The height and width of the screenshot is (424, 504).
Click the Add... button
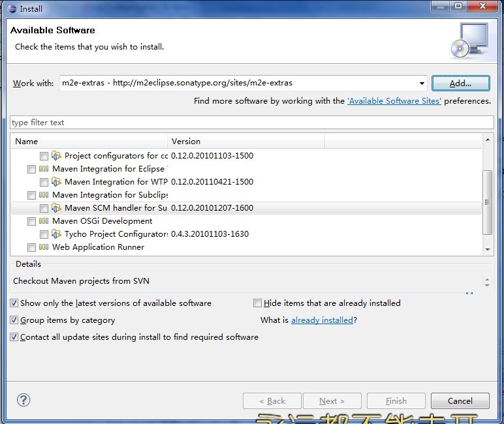tap(461, 83)
